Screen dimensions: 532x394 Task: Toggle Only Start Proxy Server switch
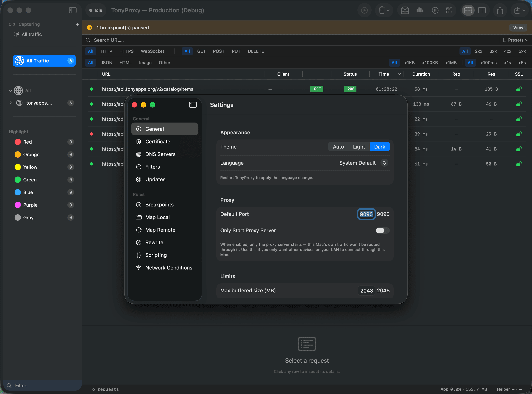(382, 230)
